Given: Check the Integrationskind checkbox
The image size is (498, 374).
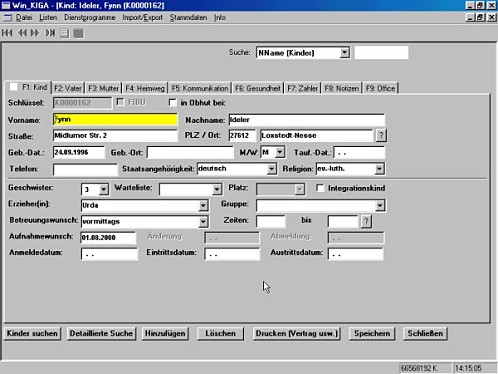Looking at the screenshot, I should tap(320, 188).
